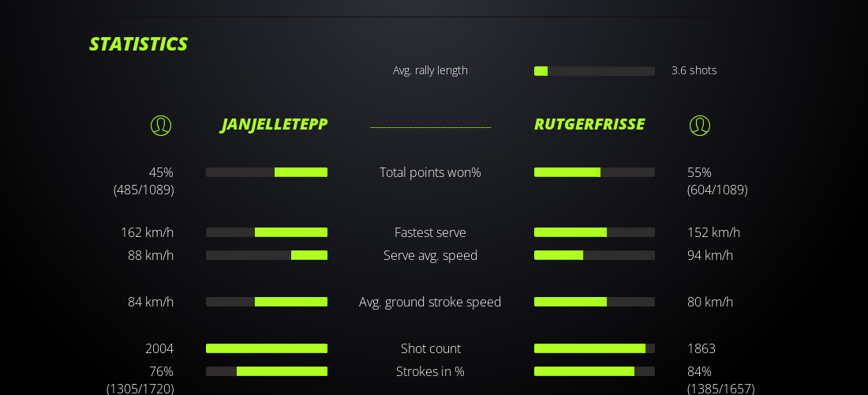Click RUTGERFRISSE's Avg. ground stroke speed bar
The image size is (868, 395).
[594, 302]
